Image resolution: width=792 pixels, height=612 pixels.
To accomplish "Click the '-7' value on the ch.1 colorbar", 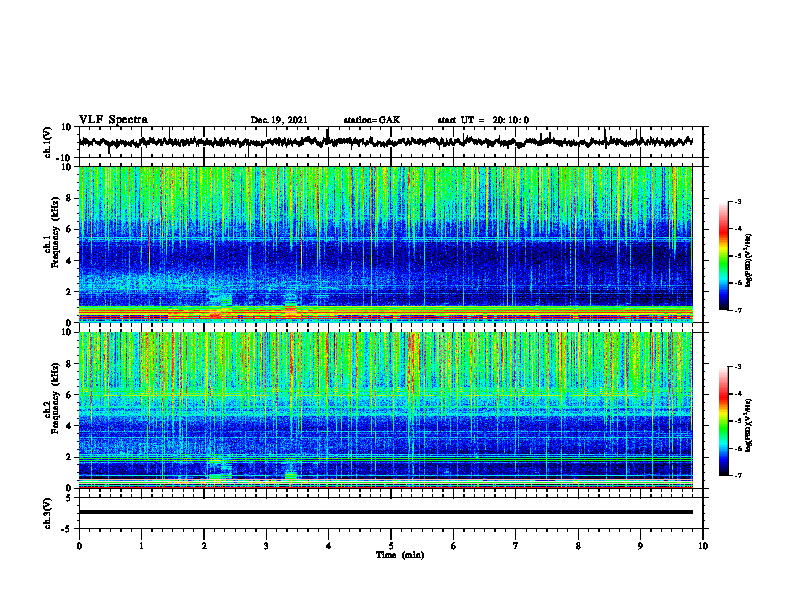I will [738, 310].
